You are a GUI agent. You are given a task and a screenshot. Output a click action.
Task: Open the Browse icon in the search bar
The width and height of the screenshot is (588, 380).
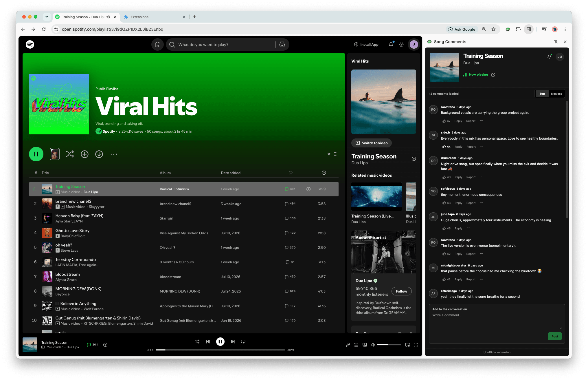(x=282, y=45)
